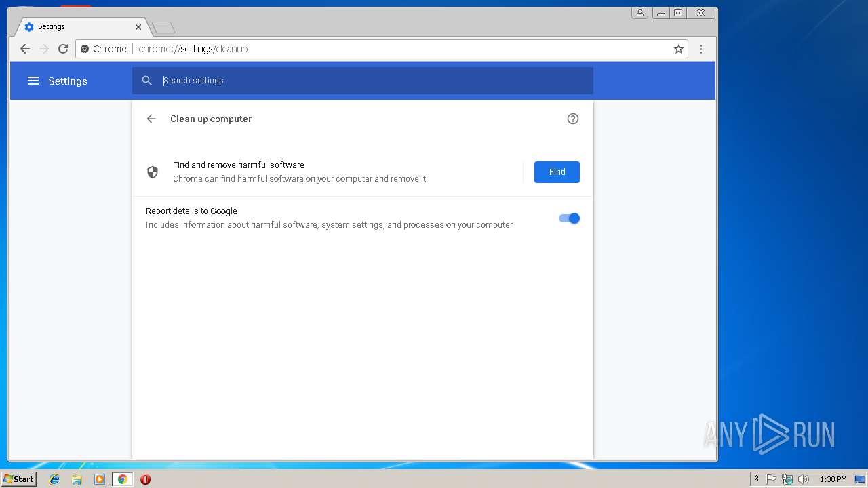The image size is (868, 488).
Task: Open the Action Center flag icon
Action: pos(771,479)
